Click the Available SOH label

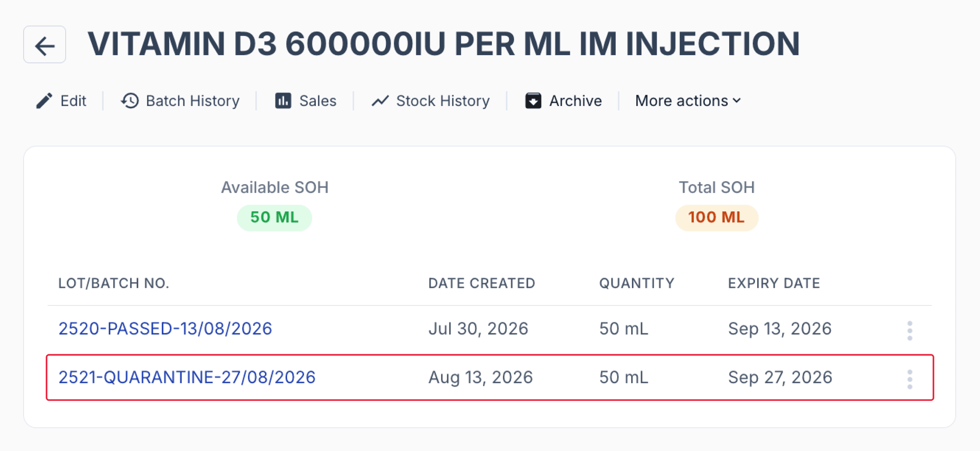[275, 187]
